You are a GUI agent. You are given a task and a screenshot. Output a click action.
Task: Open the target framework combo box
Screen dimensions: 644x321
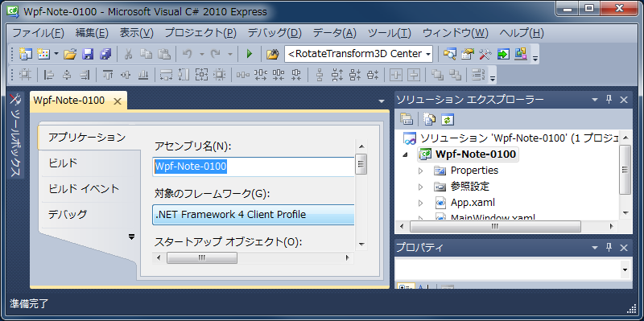coord(254,215)
